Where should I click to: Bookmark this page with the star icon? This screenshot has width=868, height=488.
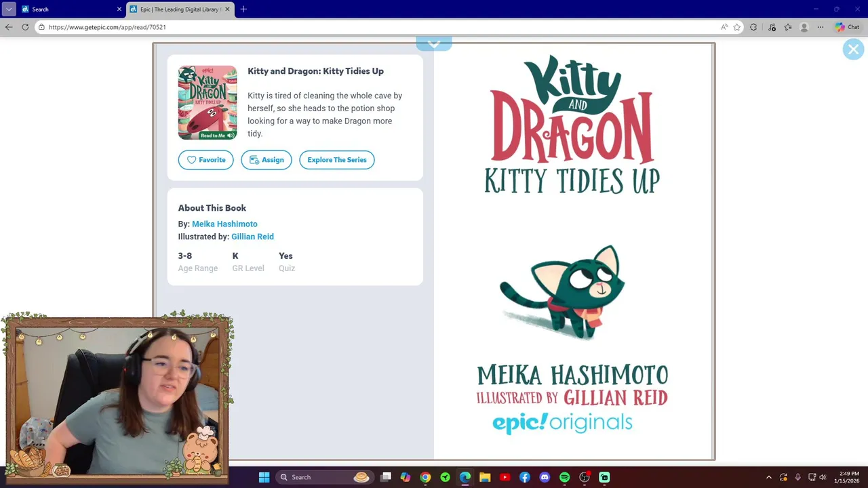click(x=737, y=27)
